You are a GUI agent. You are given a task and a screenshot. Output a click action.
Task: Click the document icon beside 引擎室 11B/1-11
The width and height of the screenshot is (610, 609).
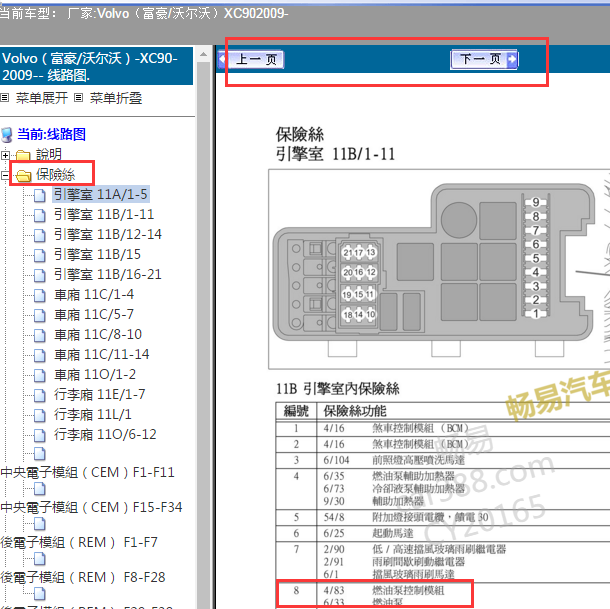[x=39, y=215]
